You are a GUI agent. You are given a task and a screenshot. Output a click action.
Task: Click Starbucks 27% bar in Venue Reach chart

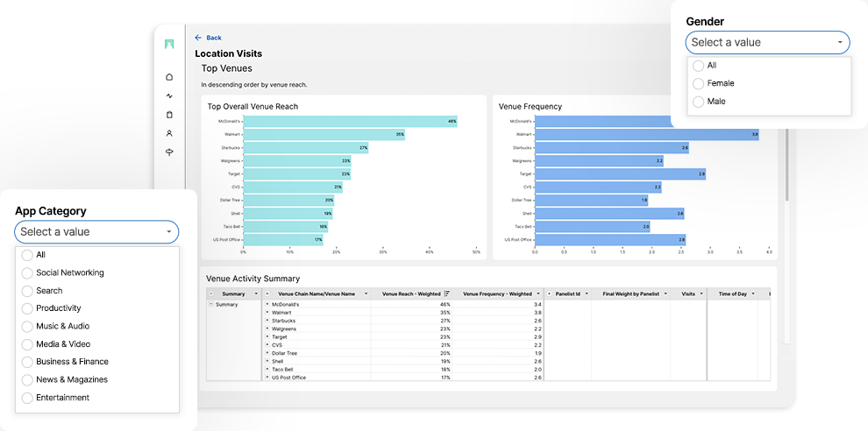[306, 148]
